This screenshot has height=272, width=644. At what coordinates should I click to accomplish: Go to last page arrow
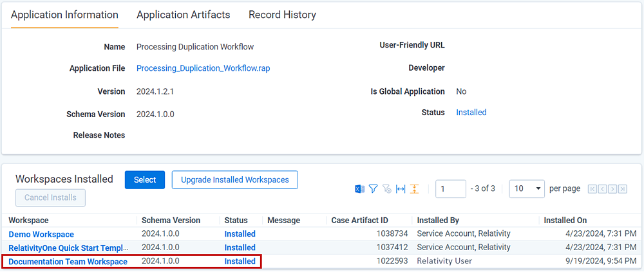click(623, 188)
